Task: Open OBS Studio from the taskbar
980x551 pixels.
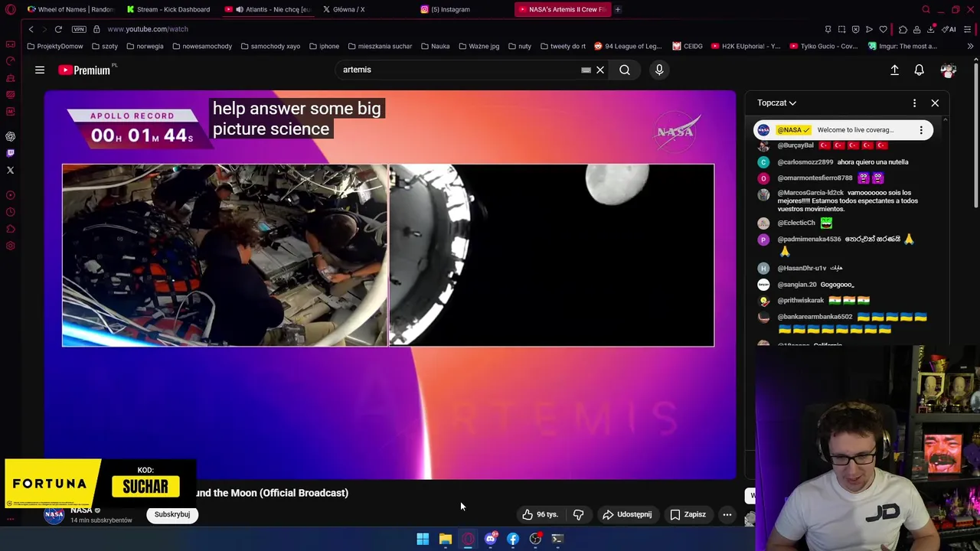Action: pyautogui.click(x=536, y=539)
